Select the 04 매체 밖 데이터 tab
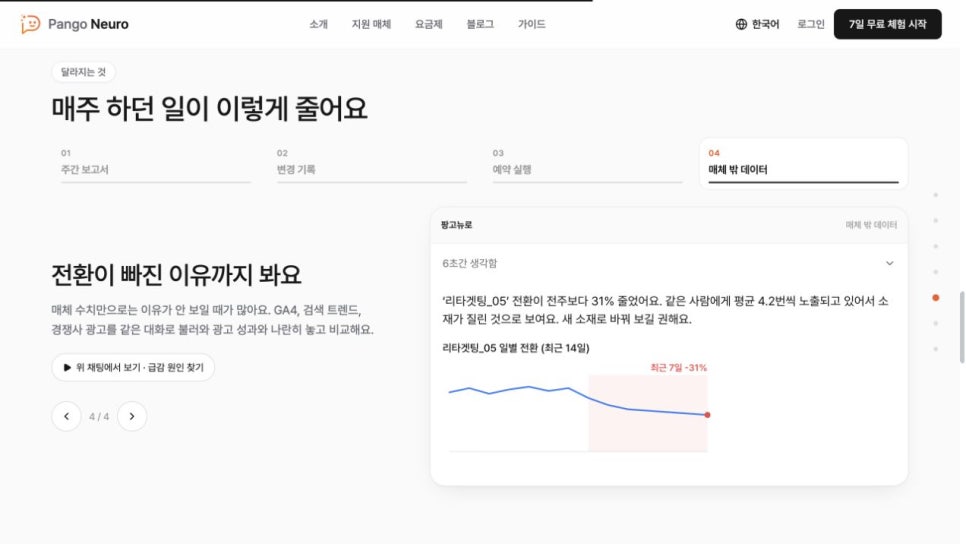The height and width of the screenshot is (544, 966). pos(803,163)
